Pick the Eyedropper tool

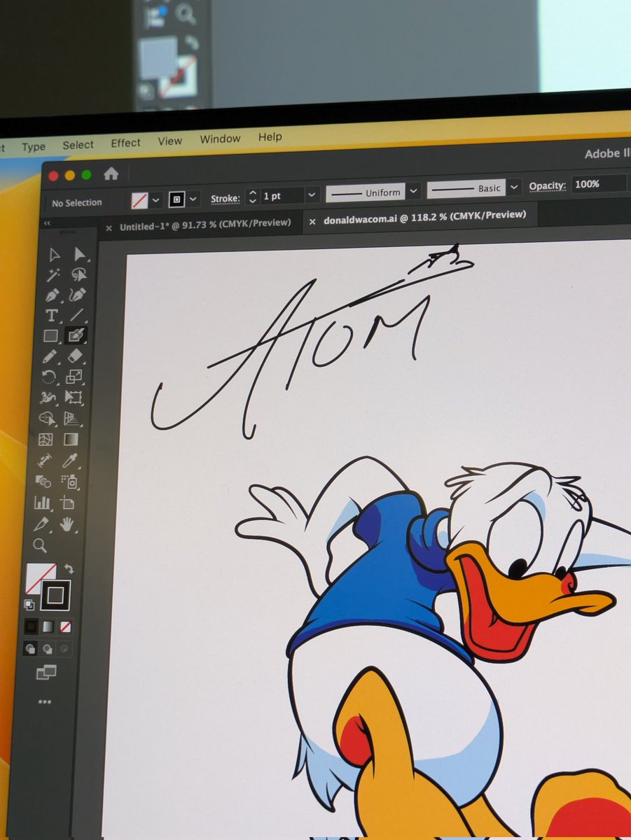tap(71, 461)
